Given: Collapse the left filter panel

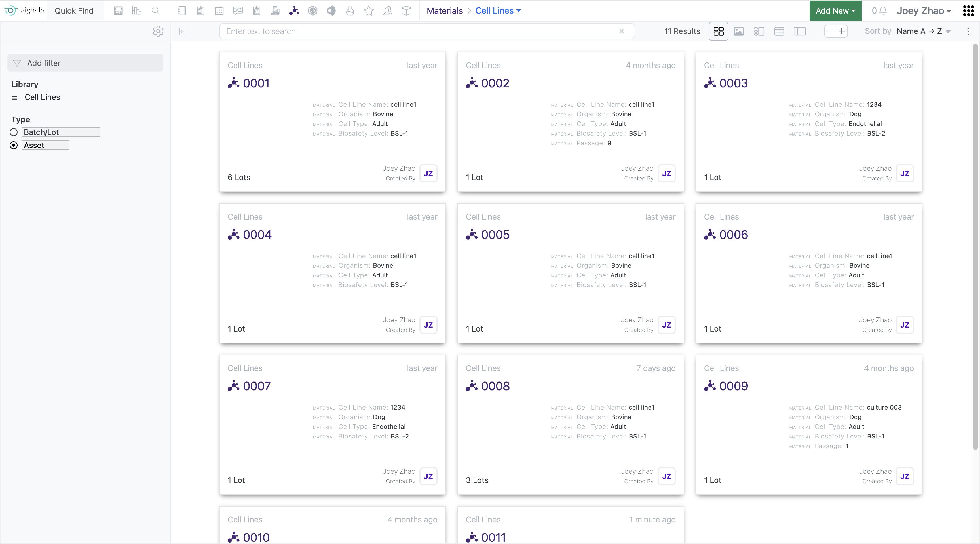Looking at the screenshot, I should point(181,31).
